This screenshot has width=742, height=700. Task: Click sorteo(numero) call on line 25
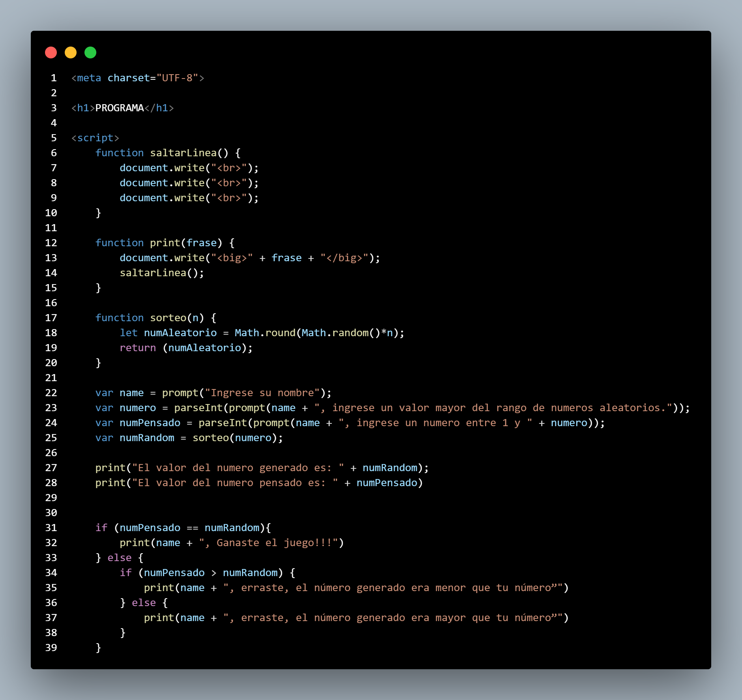[x=235, y=438]
